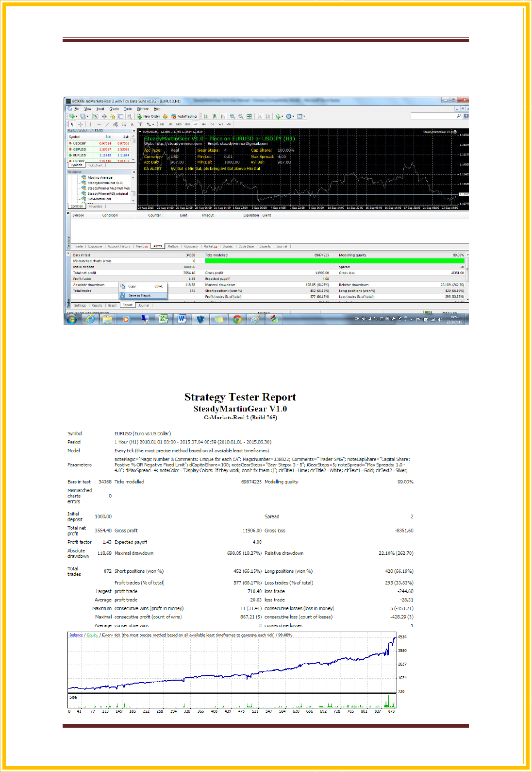Open the Graph tab in Tester
The image size is (532, 772).
(x=112, y=305)
